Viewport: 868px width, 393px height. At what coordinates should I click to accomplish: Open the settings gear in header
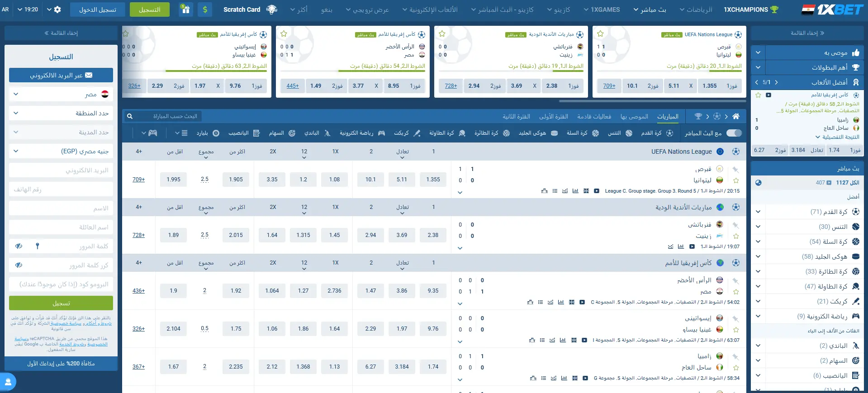pos(57,9)
